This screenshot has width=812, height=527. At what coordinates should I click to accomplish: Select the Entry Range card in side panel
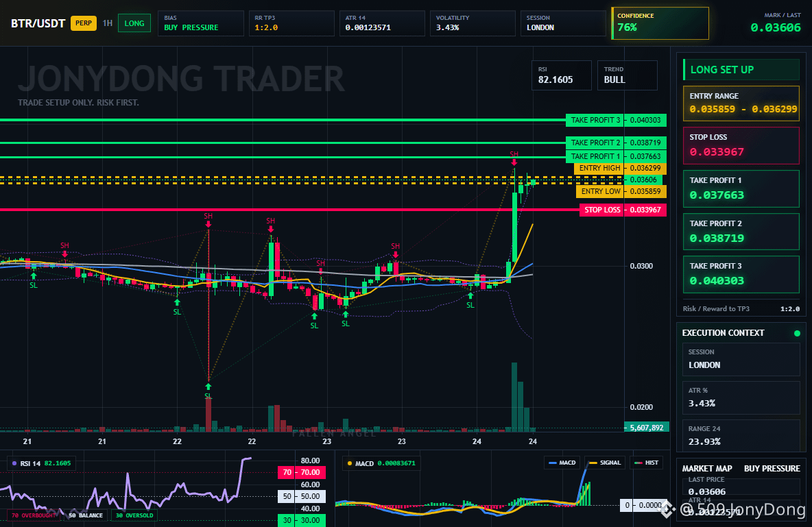(741, 103)
